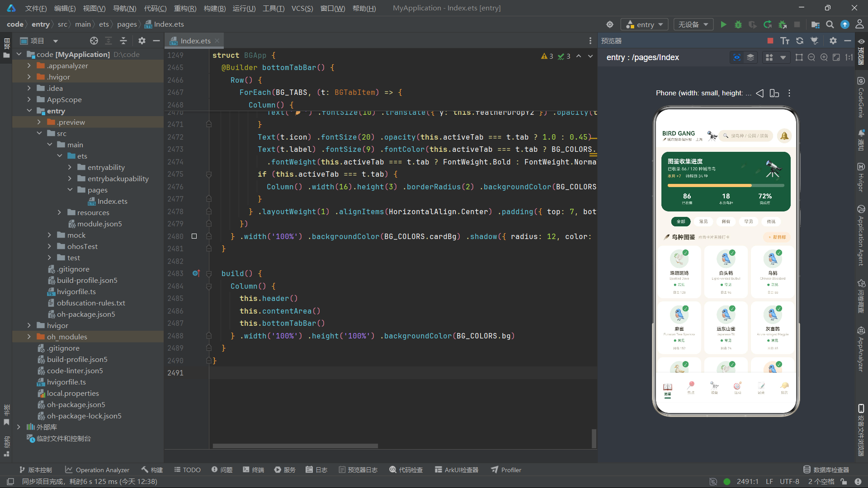Select the 全部 filter chip in preview
This screenshot has height=488, width=868.
(681, 221)
